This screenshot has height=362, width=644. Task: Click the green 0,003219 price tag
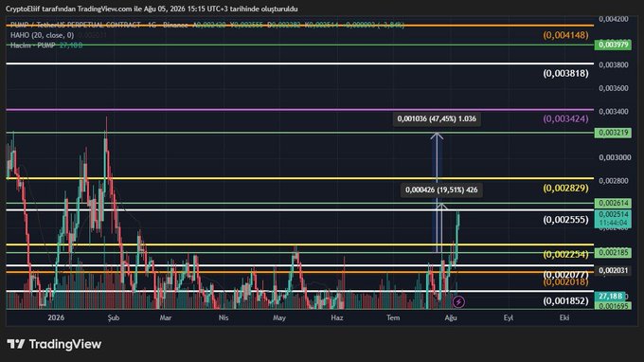tap(613, 133)
